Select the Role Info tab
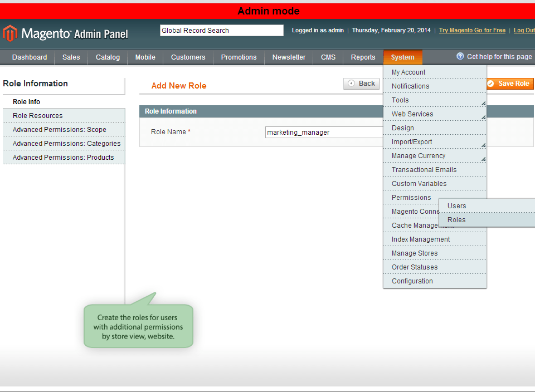Viewport: 535px width, 392px height. (x=64, y=102)
